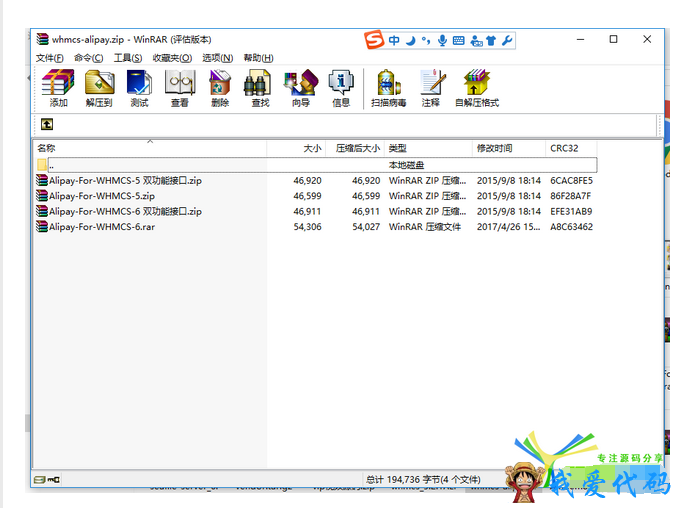Click status bar total 194,736 字节 text
The image size is (688, 508).
(423, 479)
